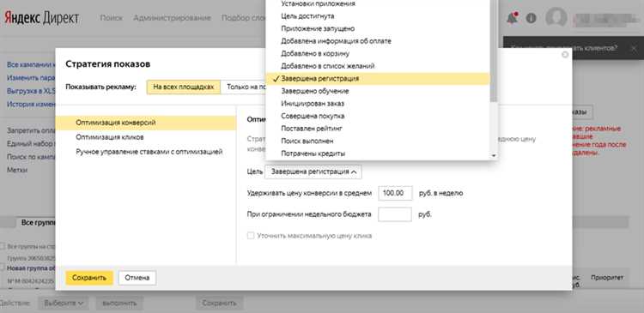This screenshot has height=313, width=644.
Task: Open Выгрузка в XLS sidebar link
Action: point(31,91)
